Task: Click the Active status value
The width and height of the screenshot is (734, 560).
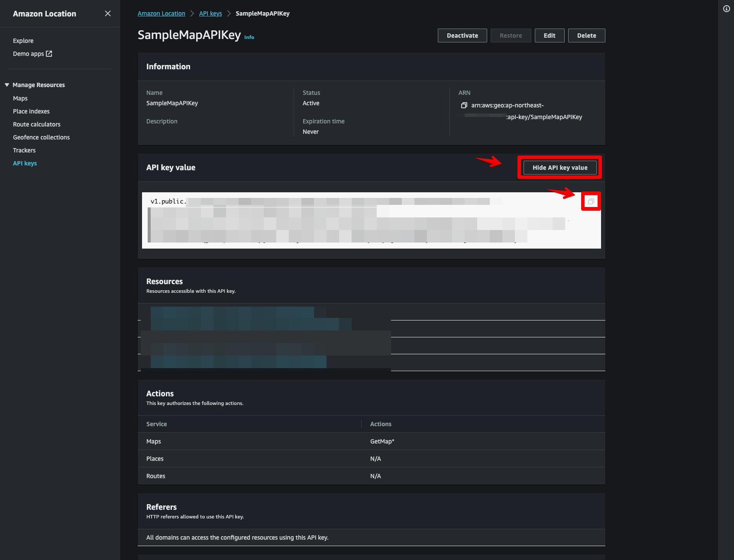Action: coord(311,103)
